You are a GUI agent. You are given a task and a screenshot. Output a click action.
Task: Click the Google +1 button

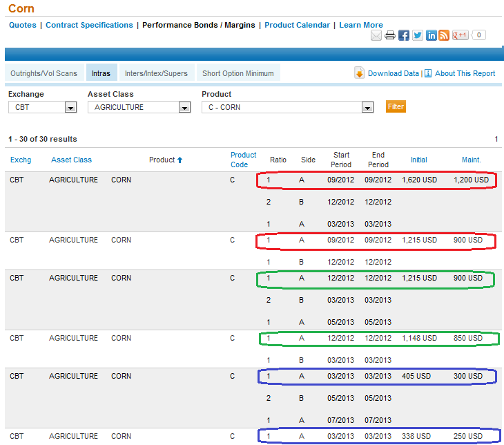[461, 35]
